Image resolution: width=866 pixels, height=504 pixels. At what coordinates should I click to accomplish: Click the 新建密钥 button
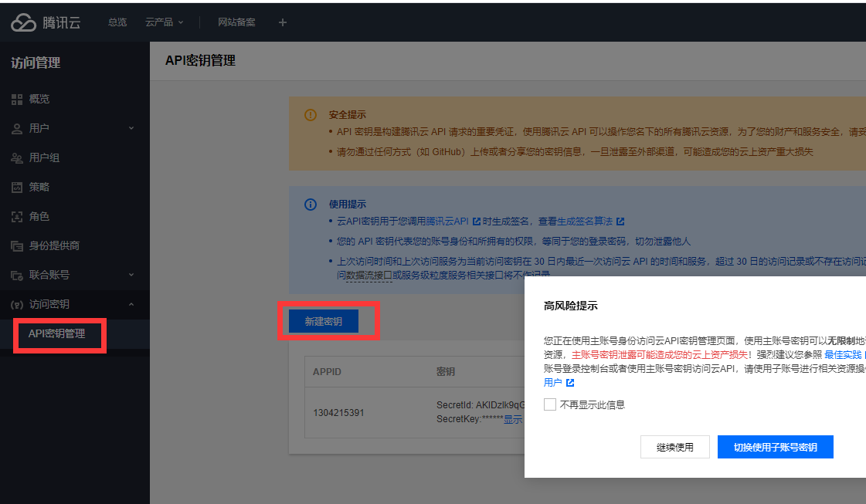324,321
